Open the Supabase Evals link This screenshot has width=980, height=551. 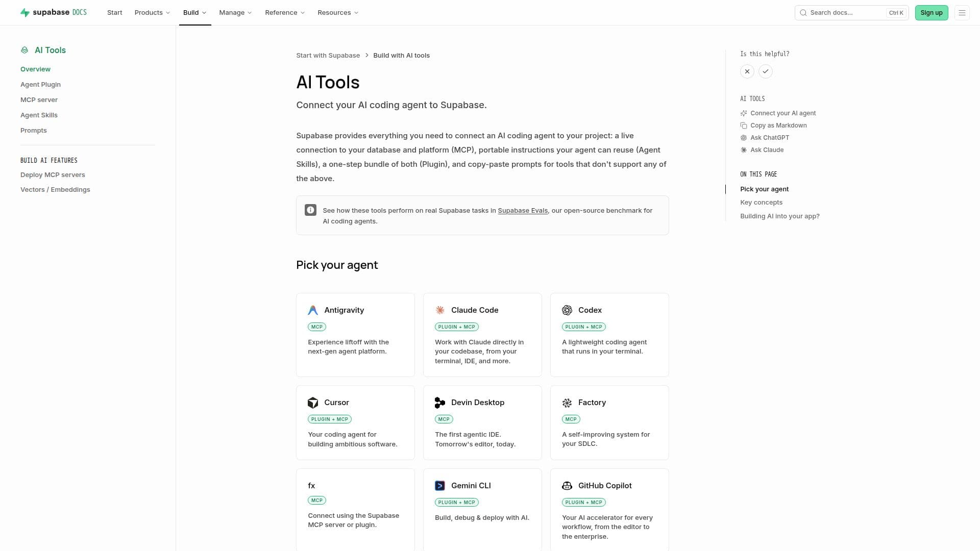(523, 211)
